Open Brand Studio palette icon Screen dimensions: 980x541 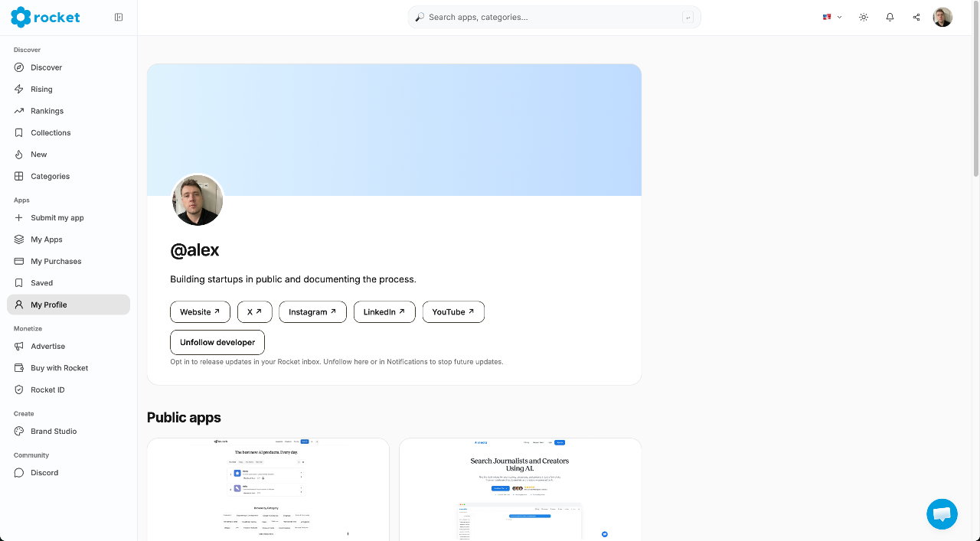coord(19,431)
